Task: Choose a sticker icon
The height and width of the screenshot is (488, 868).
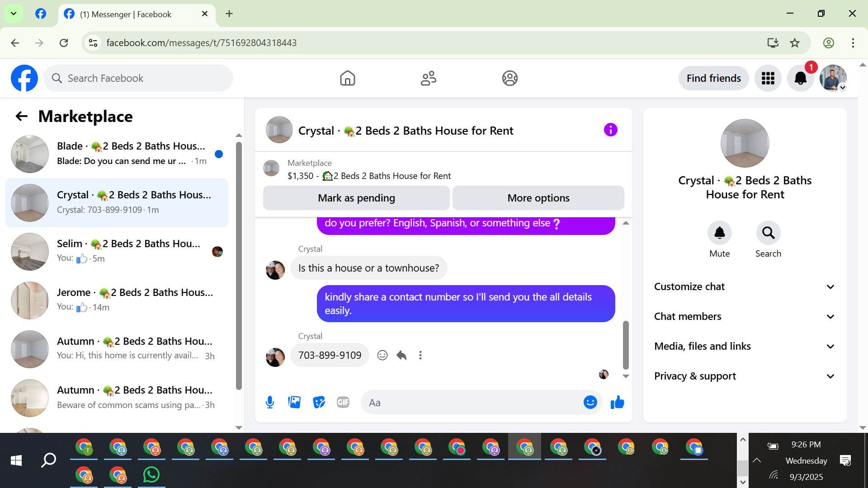Action: pyautogui.click(x=319, y=402)
